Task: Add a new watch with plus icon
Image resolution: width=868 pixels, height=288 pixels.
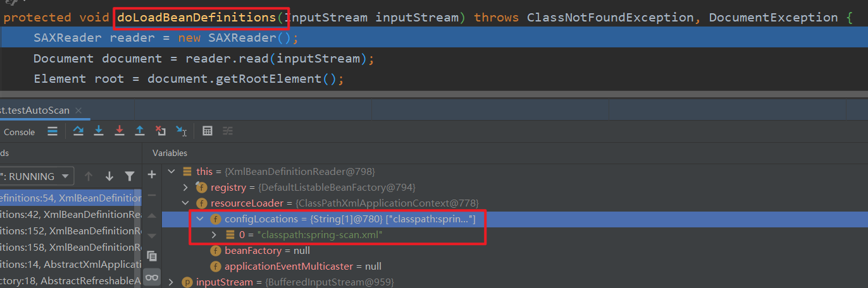Action: coord(152,174)
